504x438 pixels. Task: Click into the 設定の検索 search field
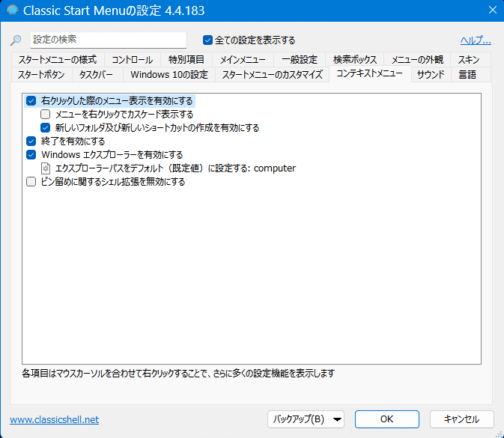[x=109, y=40]
